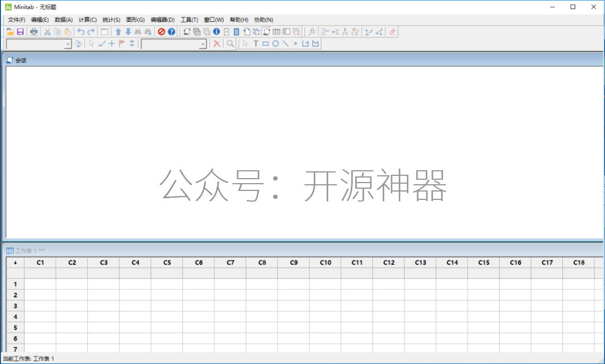
Task: Select column header C5
Action: coord(167,263)
